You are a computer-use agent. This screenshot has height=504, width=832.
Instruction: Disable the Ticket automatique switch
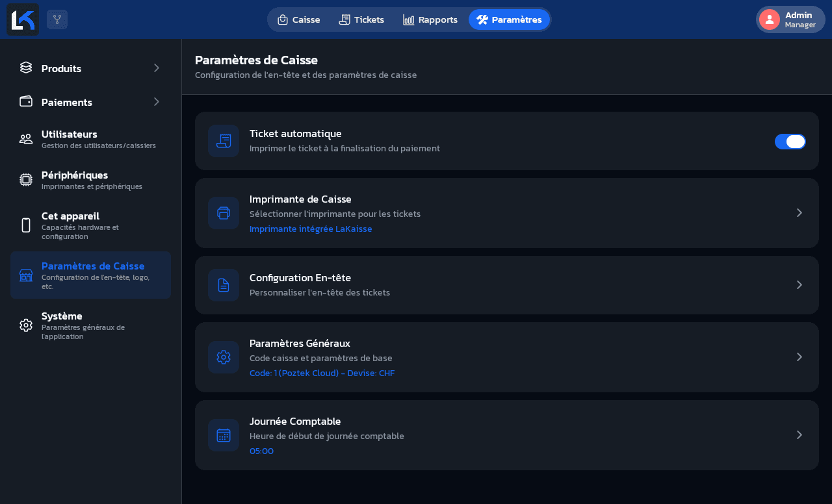click(x=790, y=142)
